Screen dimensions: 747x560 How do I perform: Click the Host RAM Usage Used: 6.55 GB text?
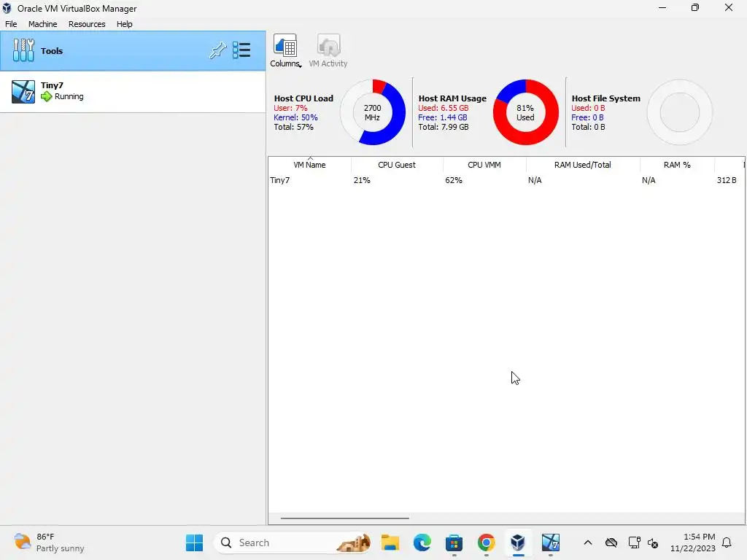click(x=444, y=108)
